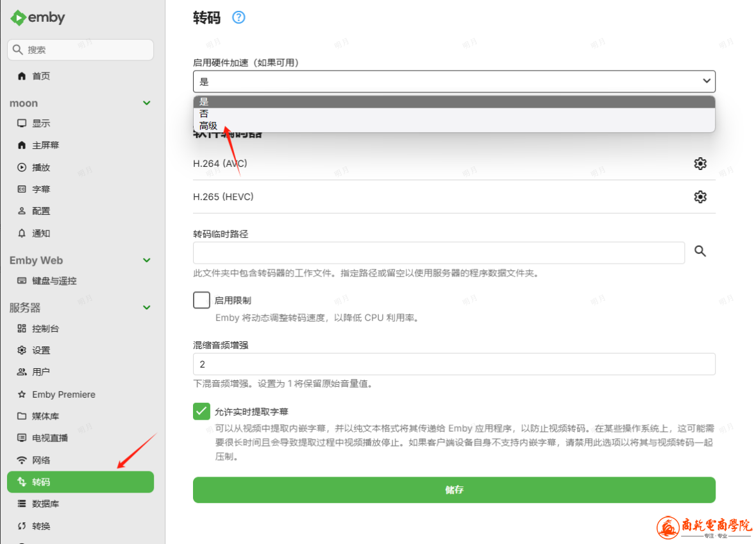
Task: Click the users icon next to 用户
Action: [x=22, y=372]
